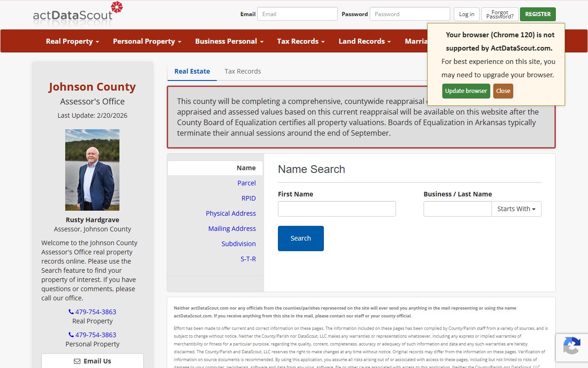This screenshot has height=368, width=588.
Task: Click the Name Search heading
Action: pos(311,169)
